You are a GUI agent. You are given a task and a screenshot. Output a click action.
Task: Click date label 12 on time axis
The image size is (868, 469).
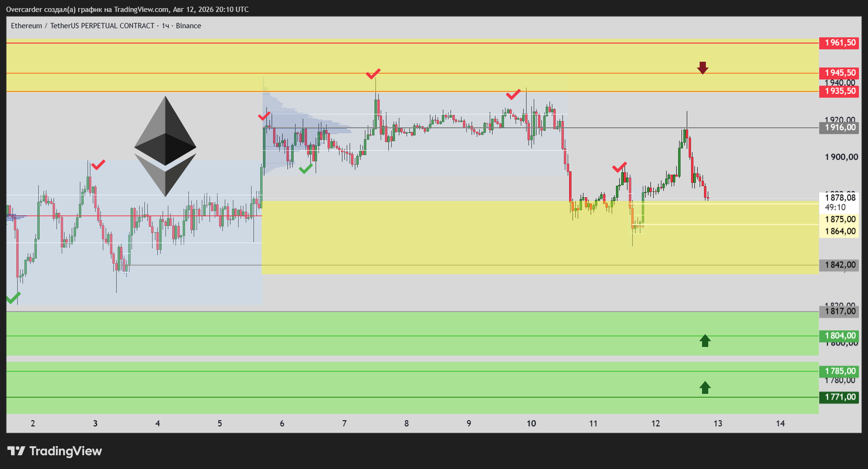coord(656,424)
